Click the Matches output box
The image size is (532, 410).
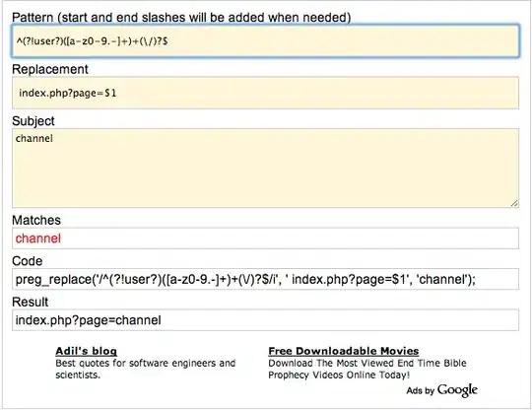(x=265, y=239)
